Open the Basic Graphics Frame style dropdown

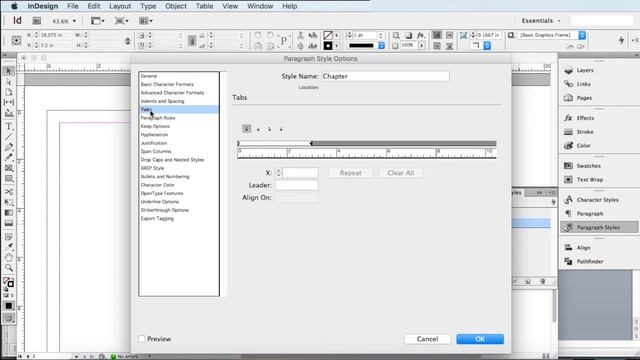[x=582, y=35]
